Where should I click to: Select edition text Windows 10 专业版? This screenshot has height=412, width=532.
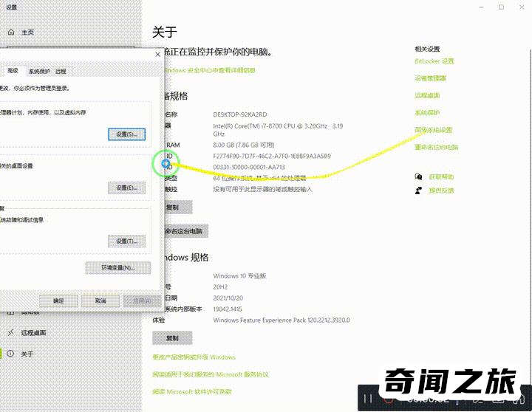coord(239,276)
